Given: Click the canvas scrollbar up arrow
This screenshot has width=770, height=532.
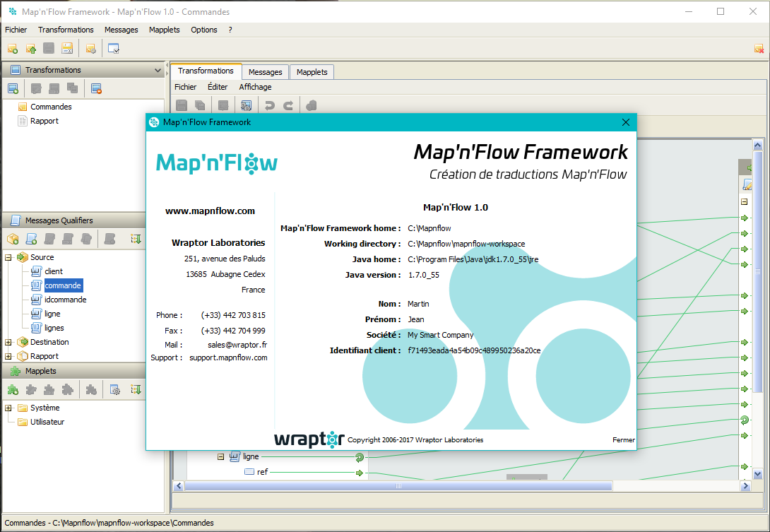Looking at the screenshot, I should (758, 146).
